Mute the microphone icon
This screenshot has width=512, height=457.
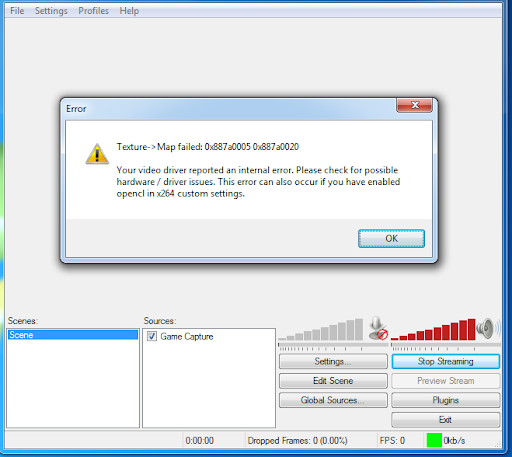(378, 328)
